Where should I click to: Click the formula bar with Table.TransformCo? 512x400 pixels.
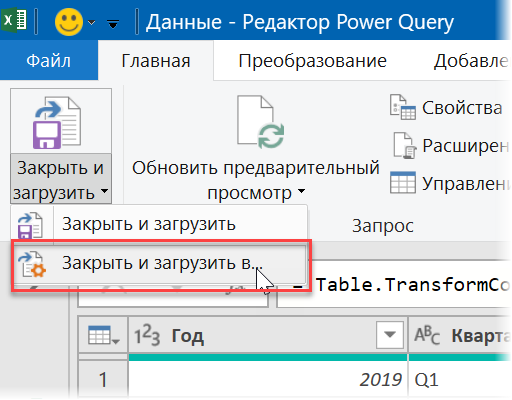393,284
